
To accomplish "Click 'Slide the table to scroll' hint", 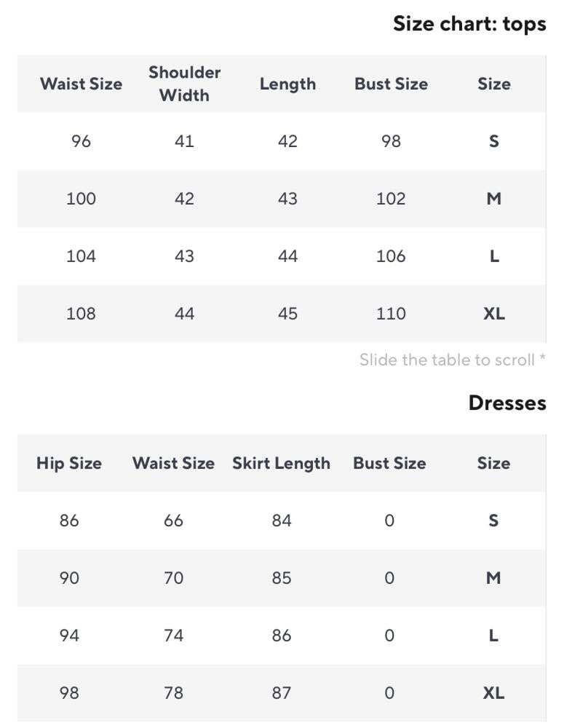I will click(452, 360).
